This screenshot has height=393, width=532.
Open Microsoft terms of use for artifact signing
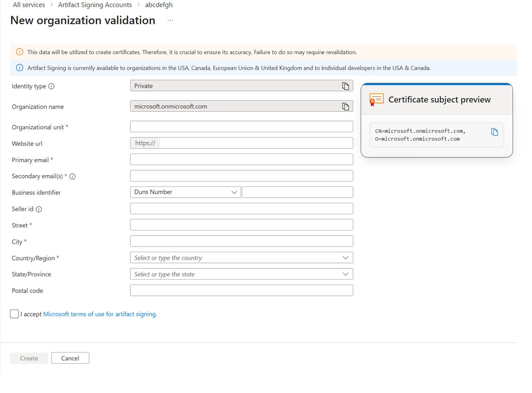tap(100, 314)
